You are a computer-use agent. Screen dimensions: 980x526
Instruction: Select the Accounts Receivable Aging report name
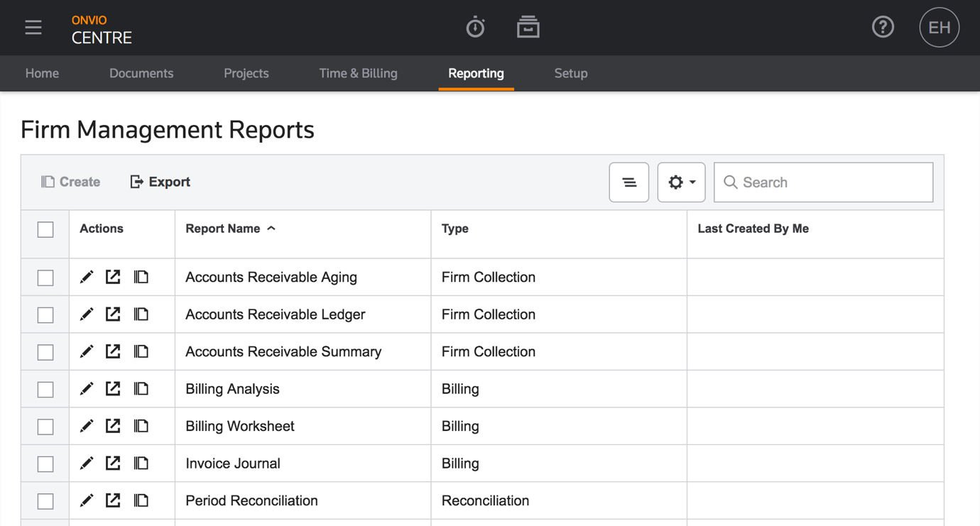[x=271, y=277]
